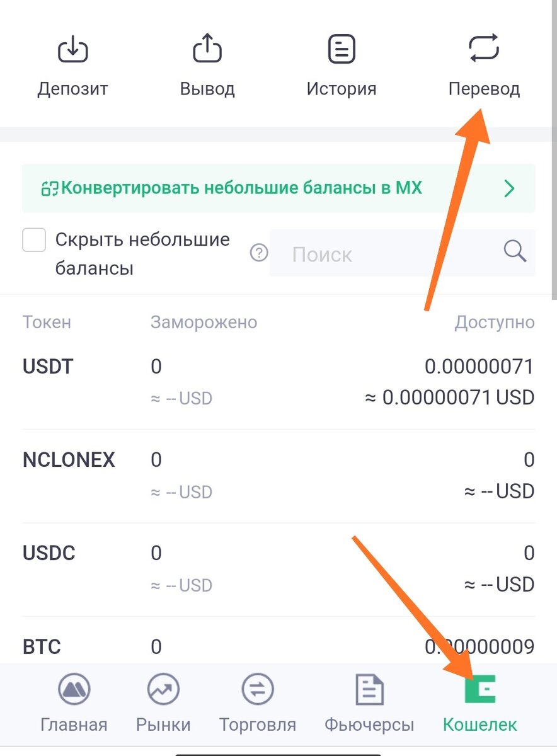Click the Доступно column header
The width and height of the screenshot is (557, 756).
pos(495,323)
